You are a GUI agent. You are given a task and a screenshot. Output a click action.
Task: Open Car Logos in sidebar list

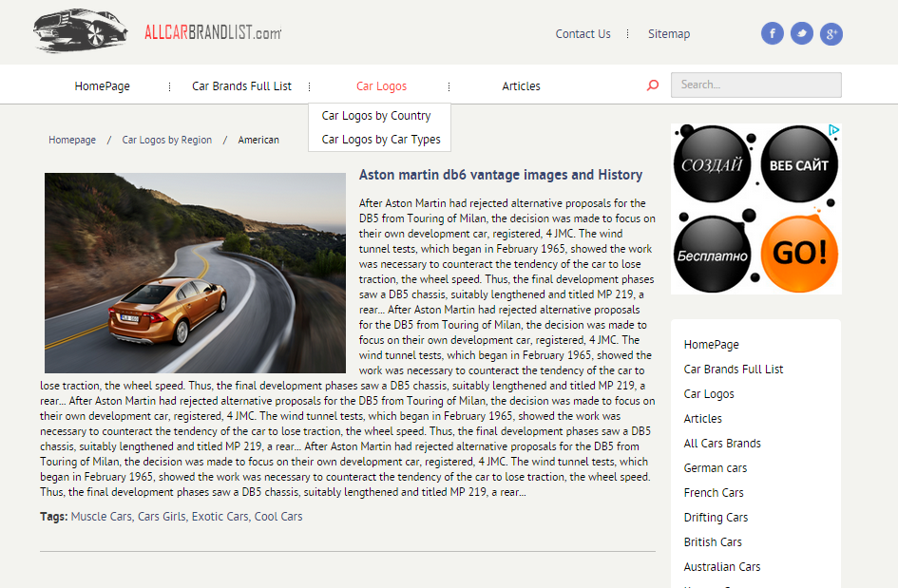[x=709, y=394]
